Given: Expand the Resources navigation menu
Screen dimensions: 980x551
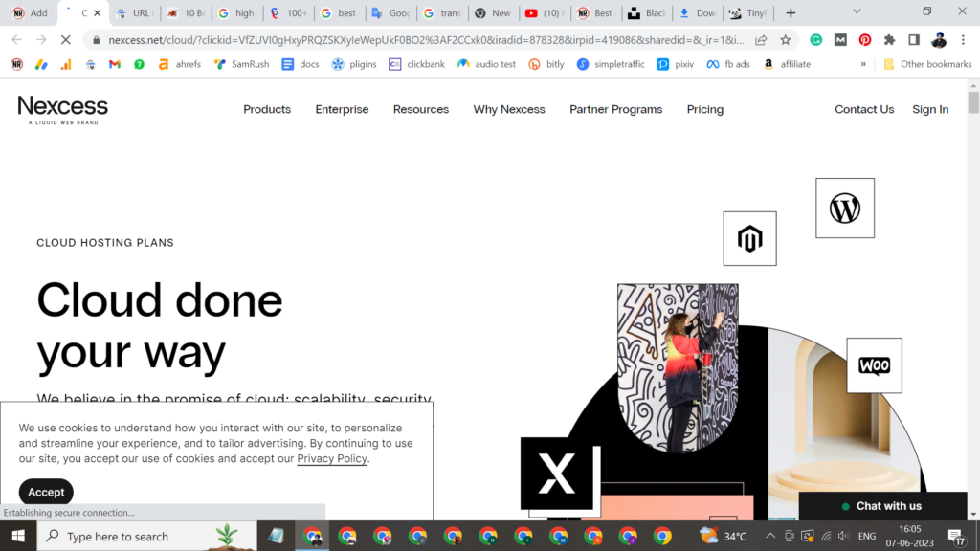Looking at the screenshot, I should 420,109.
